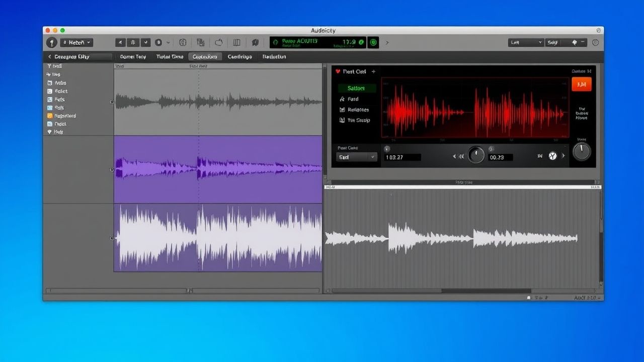Click the round key icon in the toolbar
This screenshot has height=362, width=644.
pyautogui.click(x=51, y=43)
